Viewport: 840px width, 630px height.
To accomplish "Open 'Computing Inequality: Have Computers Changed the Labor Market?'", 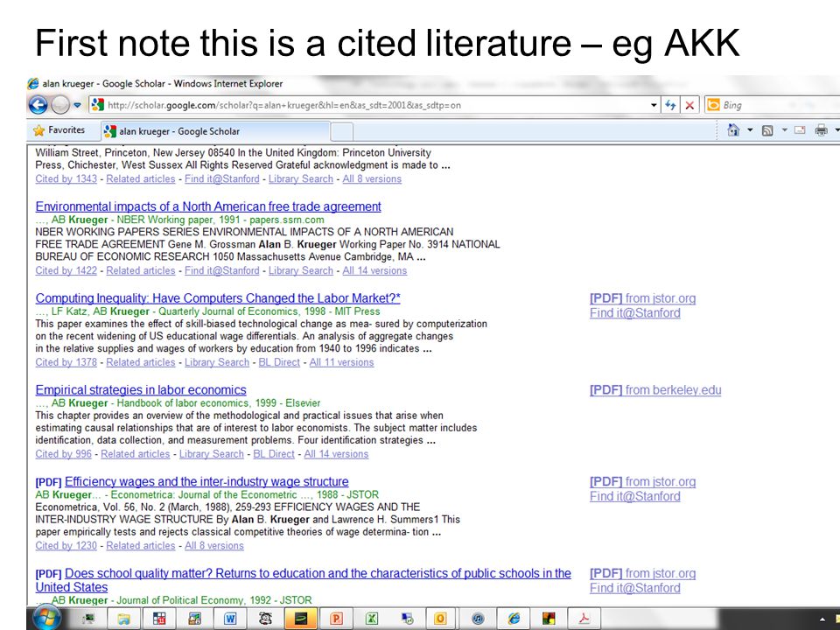I will [x=218, y=297].
